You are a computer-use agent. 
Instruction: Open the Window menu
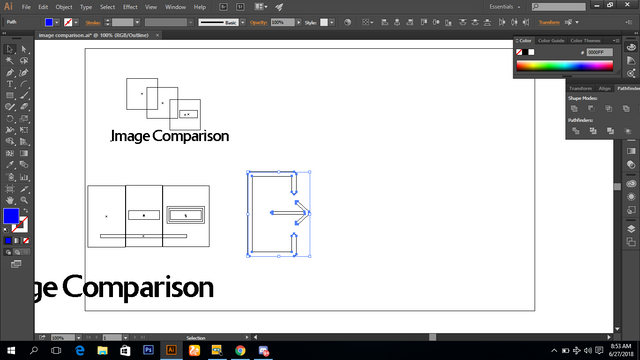(175, 7)
